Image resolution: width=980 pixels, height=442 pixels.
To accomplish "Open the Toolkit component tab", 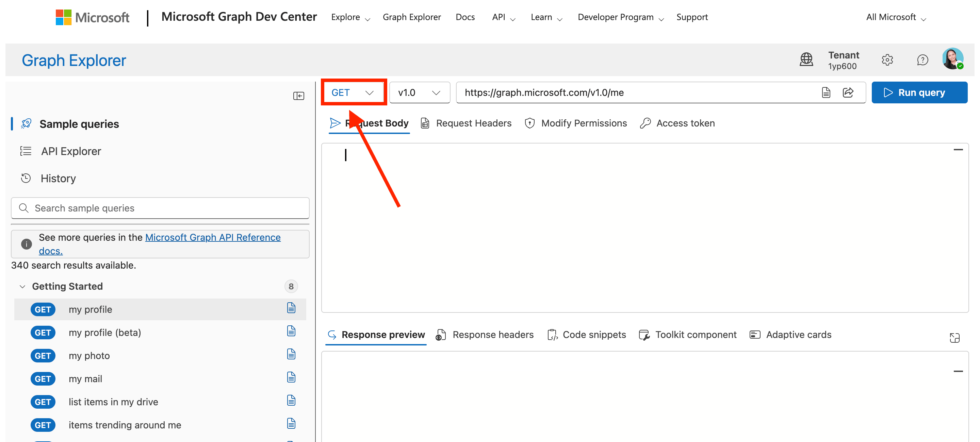I will point(688,335).
